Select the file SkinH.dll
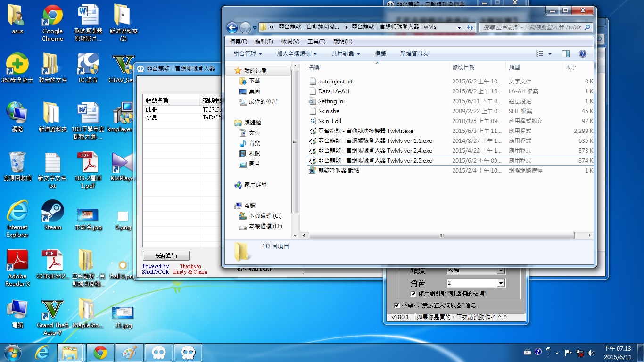644x362 pixels. tap(330, 121)
